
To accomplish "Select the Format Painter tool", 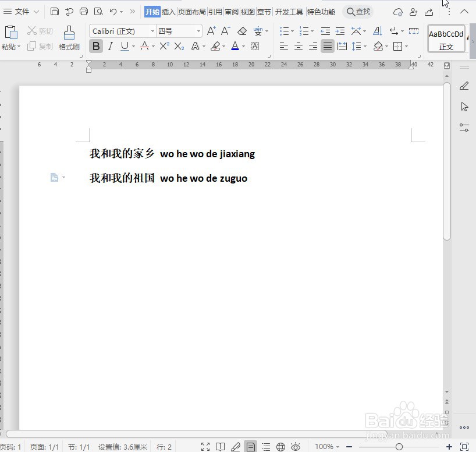I will pyautogui.click(x=68, y=38).
